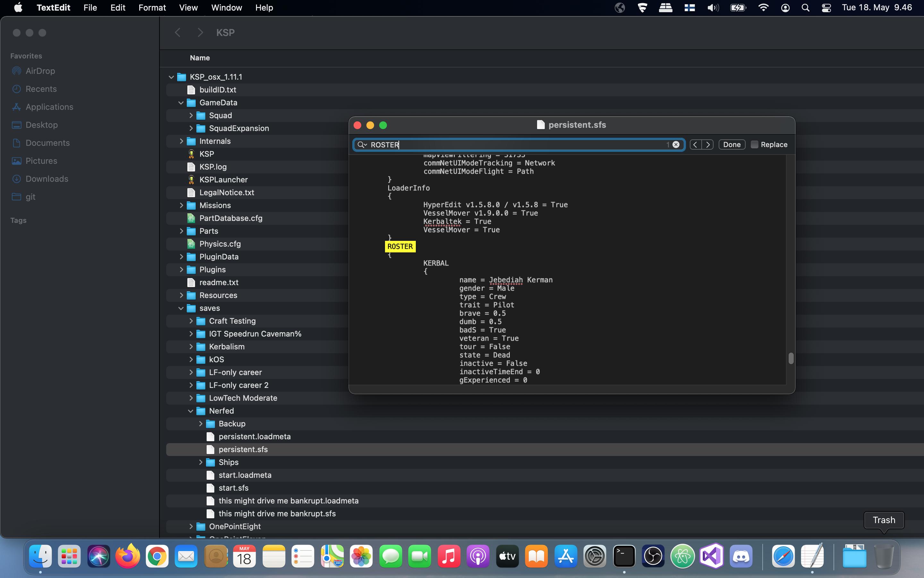Collapse the GameData folder
Viewport: 924px width, 578px height.
[181, 102]
